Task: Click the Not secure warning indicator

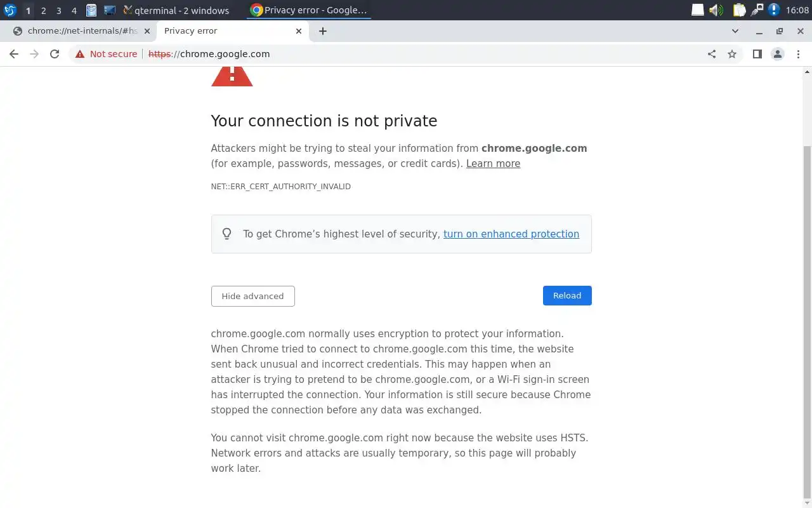Action: pos(106,54)
